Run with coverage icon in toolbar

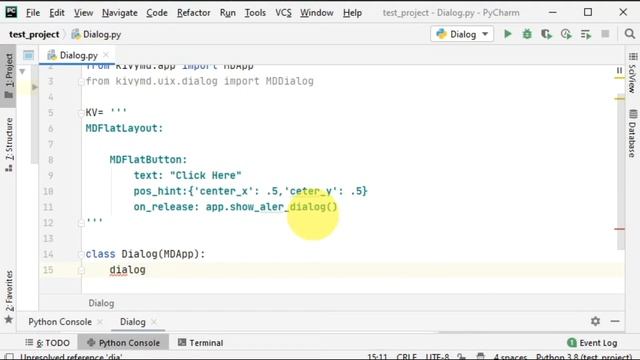[x=546, y=34]
